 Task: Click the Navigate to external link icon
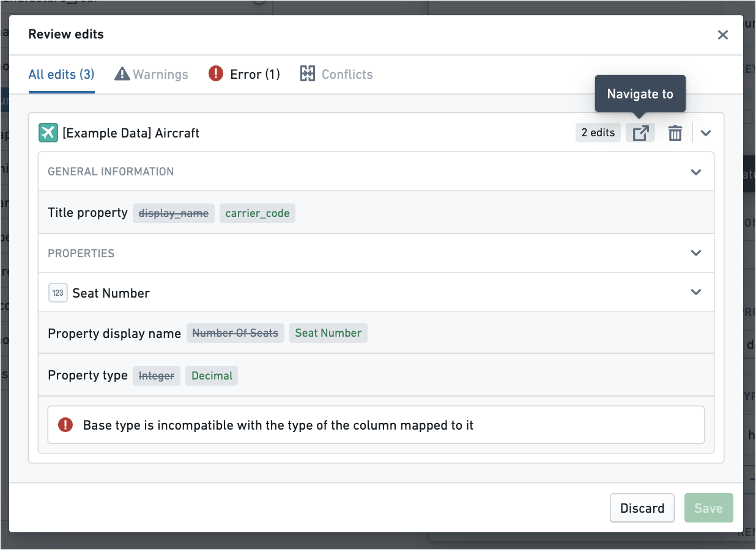(640, 133)
